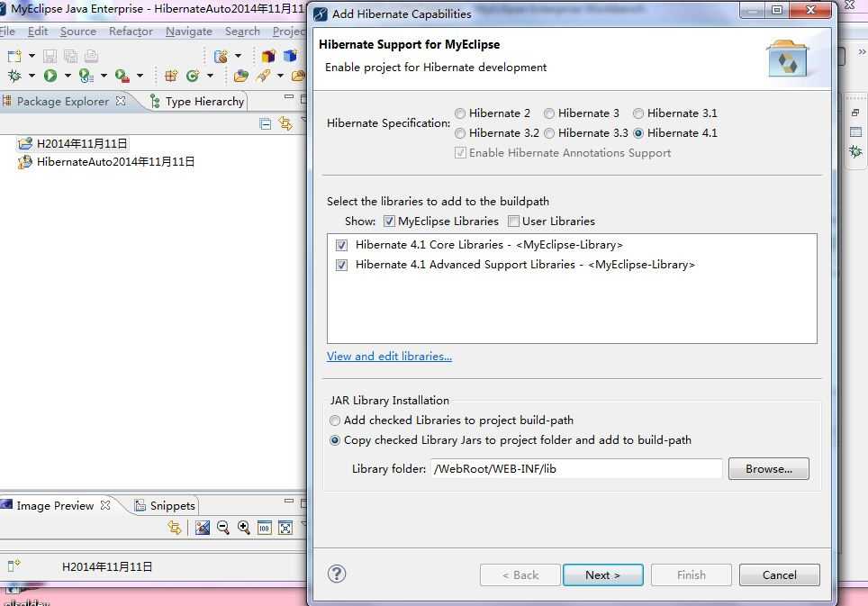Minimize the Package Explorer view
Screen dimensions: 868x606
coord(288,97)
